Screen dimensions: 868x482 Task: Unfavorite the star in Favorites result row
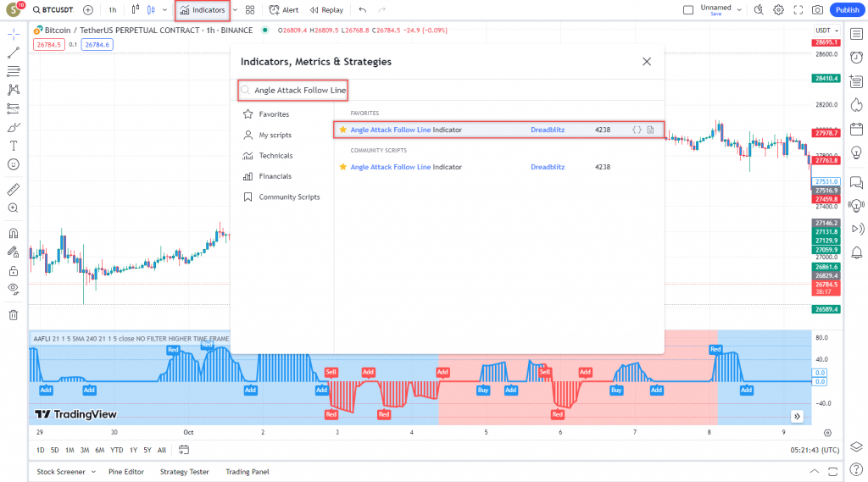tap(343, 130)
